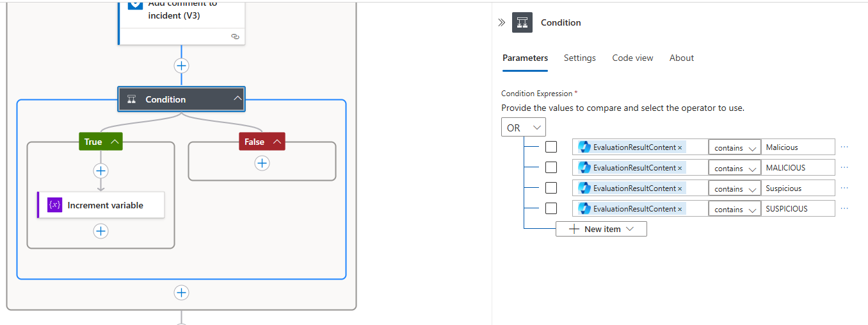Check the checkbox for the Malicious row
Viewport: 868px width, 325px height.
click(551, 147)
